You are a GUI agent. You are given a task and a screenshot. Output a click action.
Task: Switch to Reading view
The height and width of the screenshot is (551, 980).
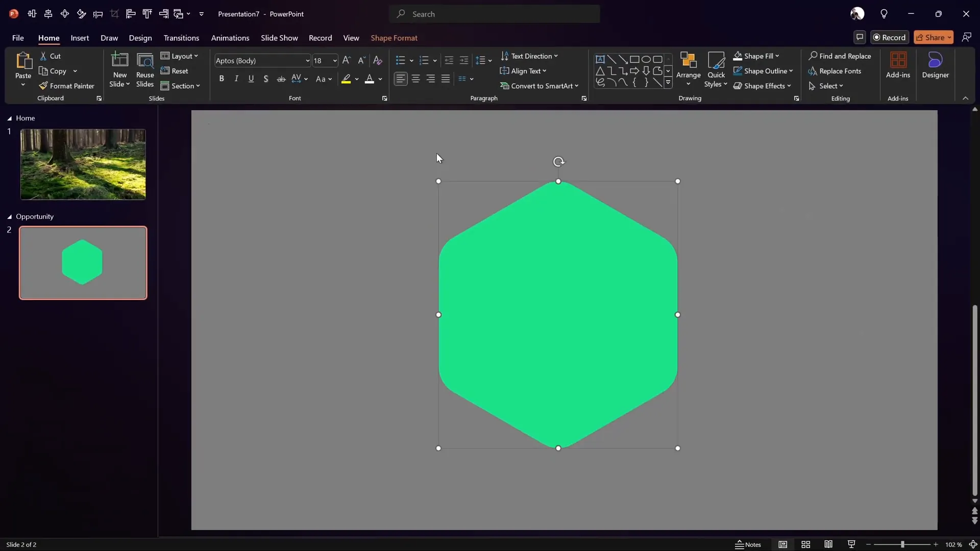click(x=828, y=544)
